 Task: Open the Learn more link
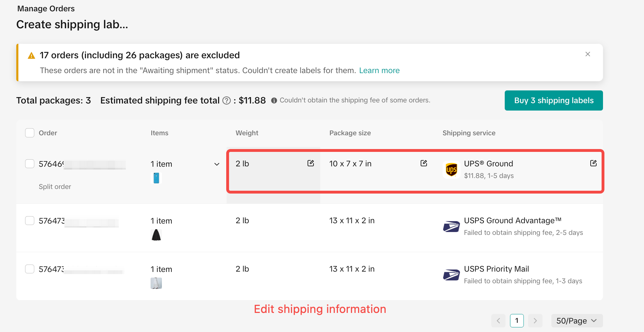[379, 71]
